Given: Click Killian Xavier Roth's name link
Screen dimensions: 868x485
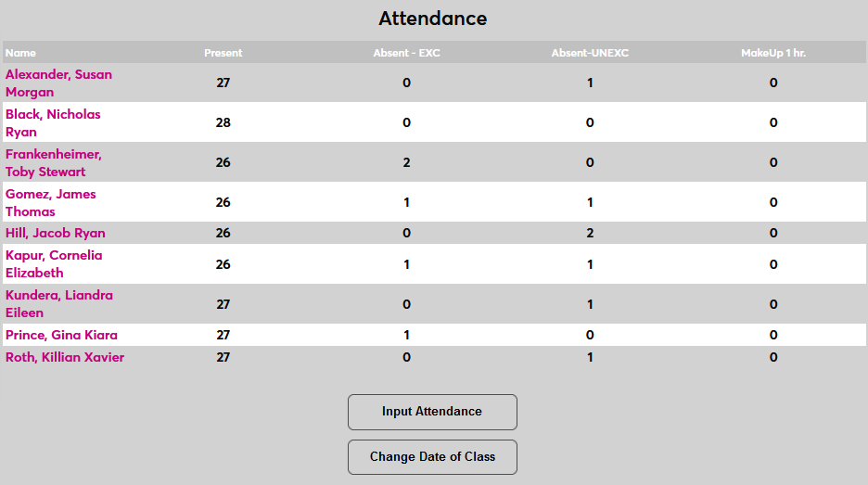Looking at the screenshot, I should [65, 358].
